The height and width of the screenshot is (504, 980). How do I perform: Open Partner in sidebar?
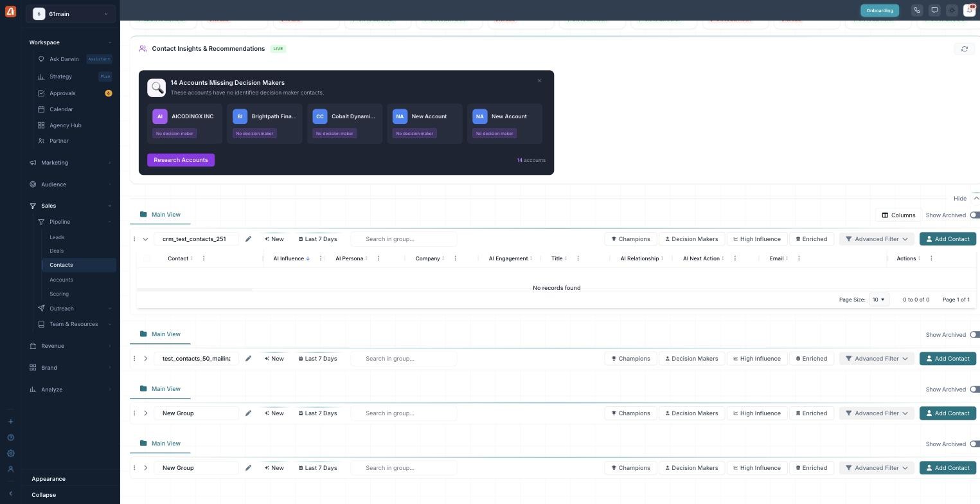click(x=58, y=141)
